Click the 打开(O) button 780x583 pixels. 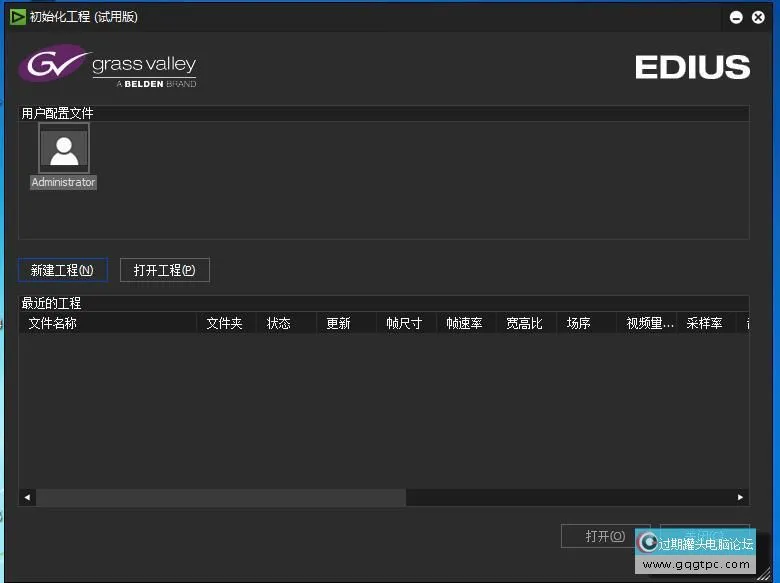[x=605, y=536]
